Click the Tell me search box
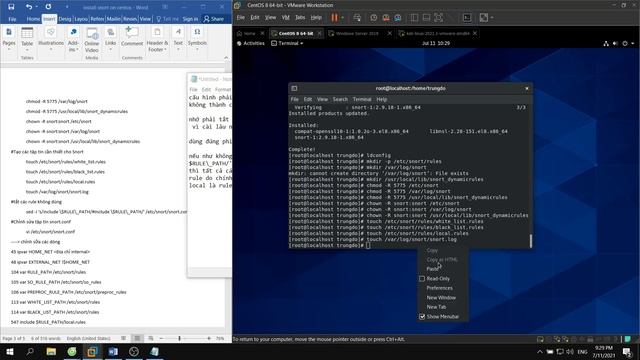This screenshot has height=360, width=640. (x=168, y=19)
